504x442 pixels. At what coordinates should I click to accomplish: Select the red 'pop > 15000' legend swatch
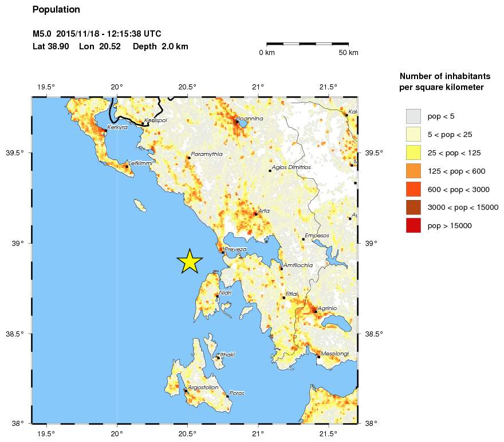(x=413, y=226)
